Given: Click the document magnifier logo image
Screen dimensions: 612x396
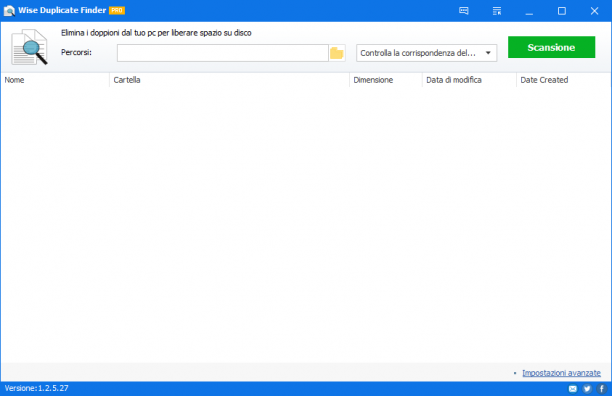Looking at the screenshot, I should point(30,47).
